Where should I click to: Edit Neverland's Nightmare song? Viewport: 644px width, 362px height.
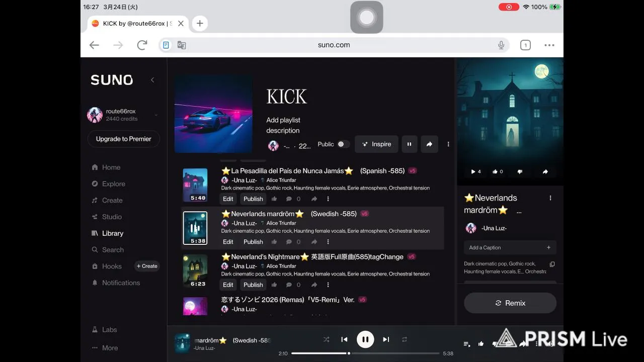[228, 285]
